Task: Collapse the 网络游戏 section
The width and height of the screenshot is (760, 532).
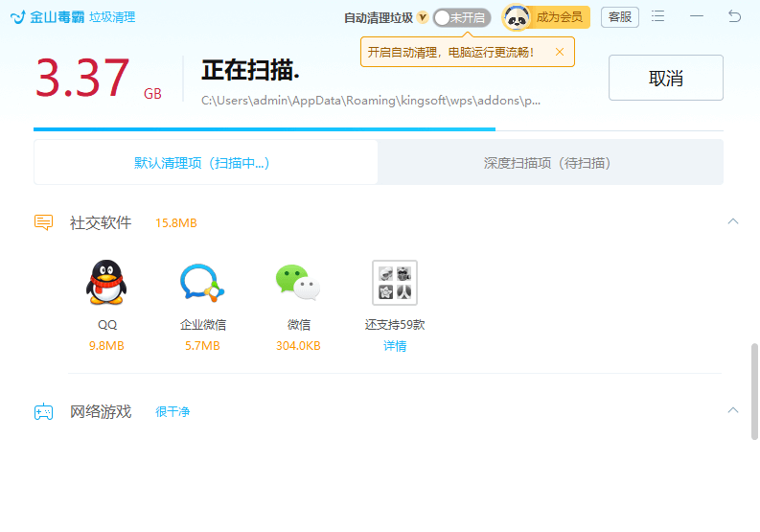Action: coord(733,410)
